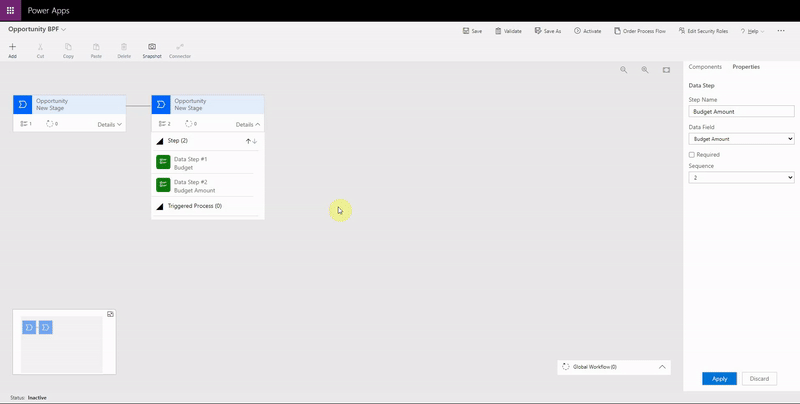Viewport: 800px width, 404px height.
Task: Open the Data Field dropdown
Action: click(741, 139)
